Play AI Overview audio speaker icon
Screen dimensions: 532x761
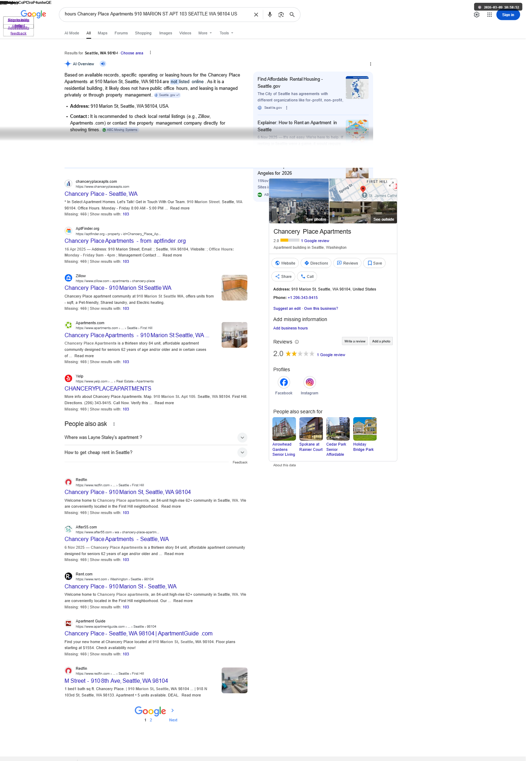pos(103,64)
